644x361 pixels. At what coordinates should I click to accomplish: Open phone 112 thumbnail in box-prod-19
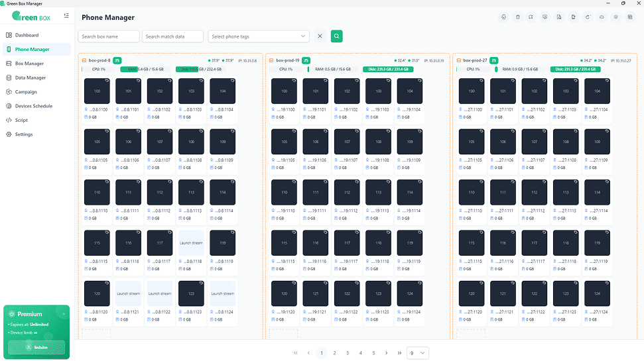[347, 192]
